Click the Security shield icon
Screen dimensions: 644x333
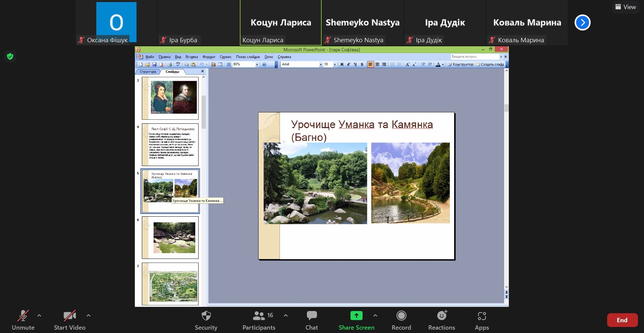point(206,316)
